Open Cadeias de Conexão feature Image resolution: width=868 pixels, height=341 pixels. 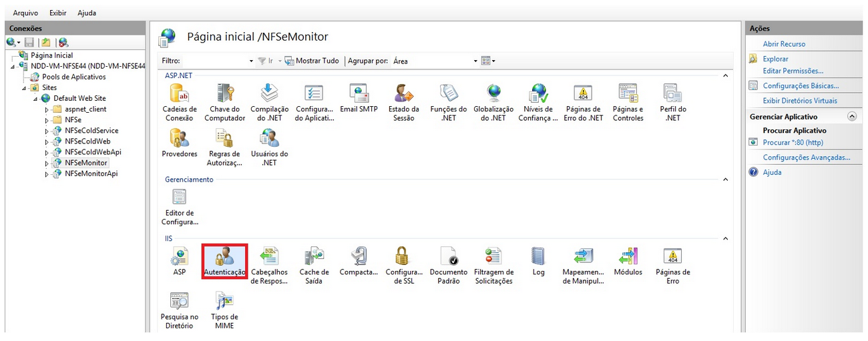click(x=180, y=103)
